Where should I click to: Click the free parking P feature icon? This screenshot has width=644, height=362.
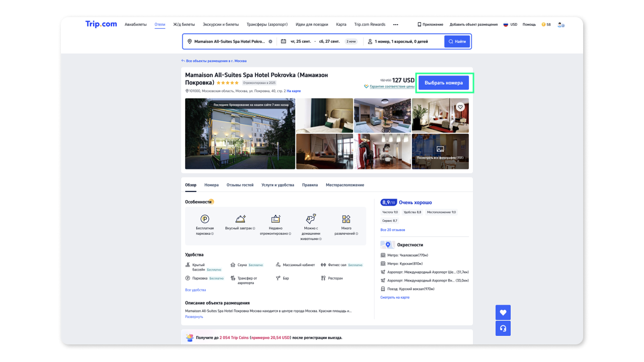click(x=205, y=219)
